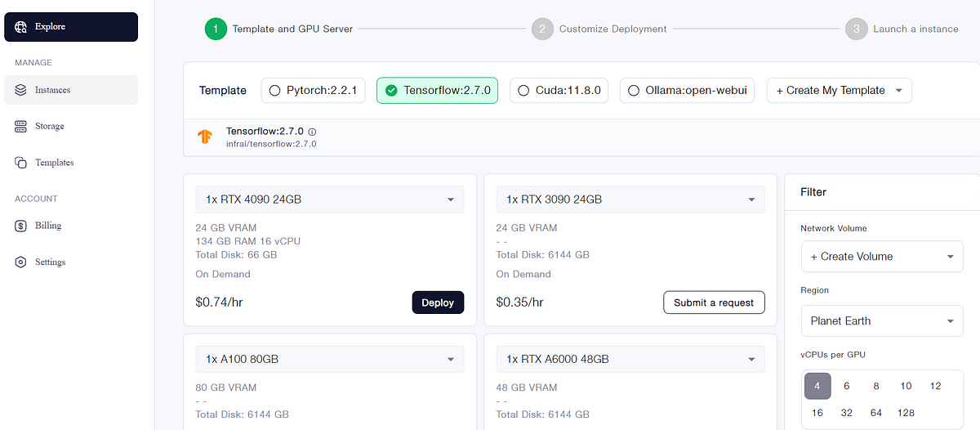The image size is (980, 430).
Task: Set vCPUs per GPU to 128
Action: [x=906, y=413]
